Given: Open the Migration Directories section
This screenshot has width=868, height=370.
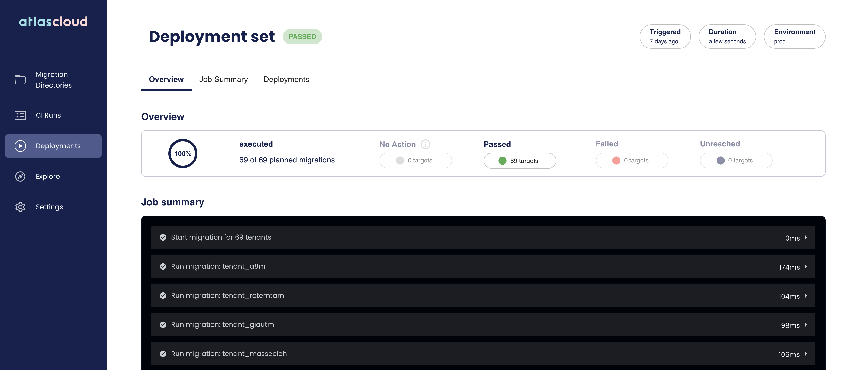Looking at the screenshot, I should tap(53, 80).
